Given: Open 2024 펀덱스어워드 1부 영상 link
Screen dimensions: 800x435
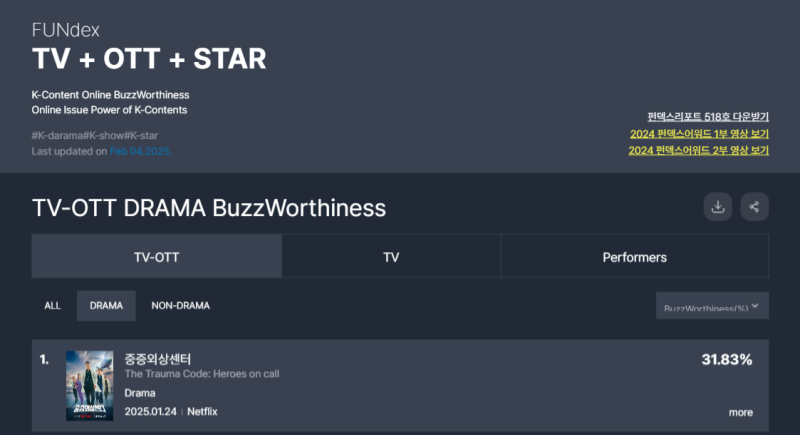Looking at the screenshot, I should 699,134.
